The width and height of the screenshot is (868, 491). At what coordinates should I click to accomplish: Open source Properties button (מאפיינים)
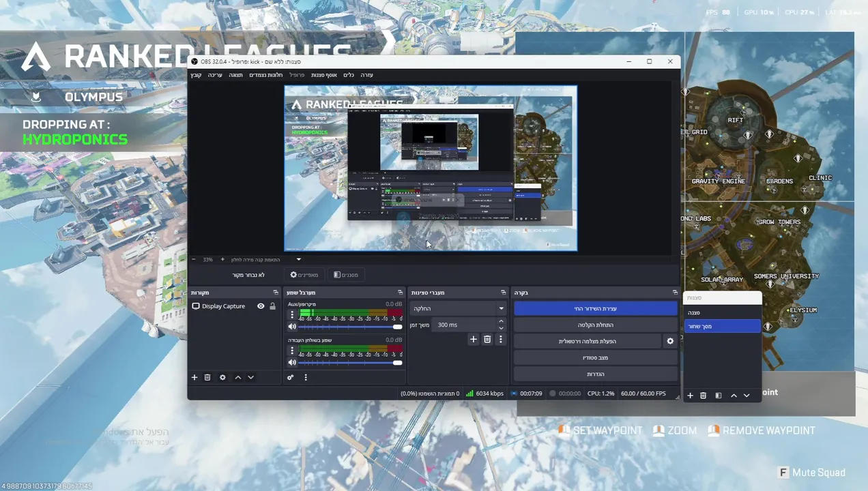point(304,275)
